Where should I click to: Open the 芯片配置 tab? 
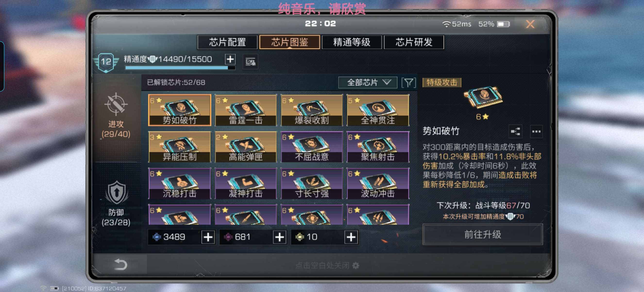pos(227,42)
